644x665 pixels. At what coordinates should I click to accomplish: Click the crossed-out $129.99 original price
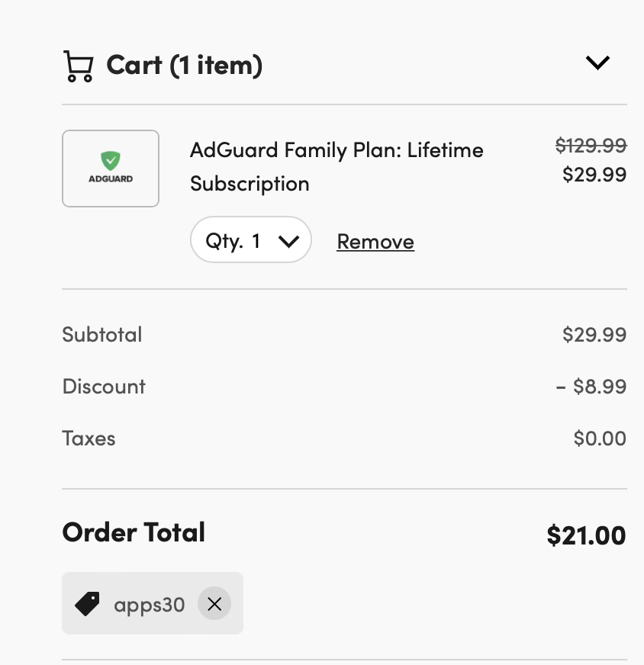pos(591,146)
